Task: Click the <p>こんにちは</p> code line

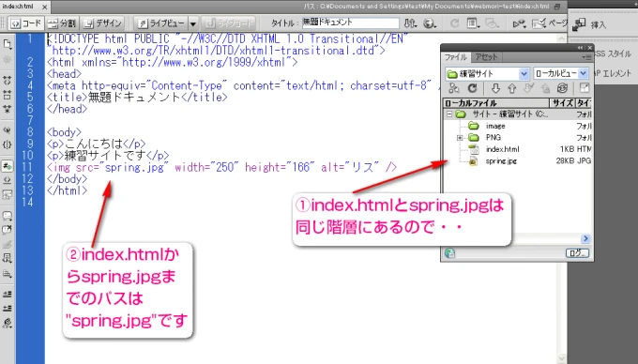Action: 97,144
